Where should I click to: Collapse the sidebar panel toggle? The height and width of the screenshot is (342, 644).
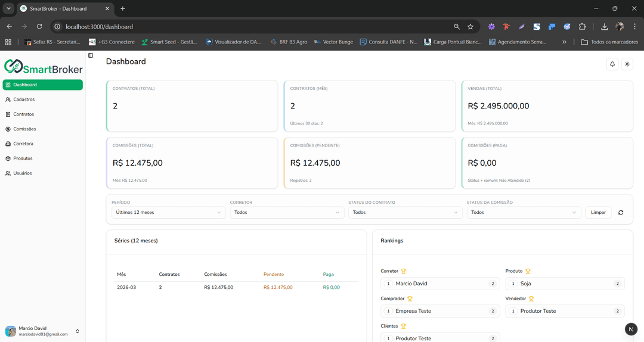pyautogui.click(x=91, y=55)
